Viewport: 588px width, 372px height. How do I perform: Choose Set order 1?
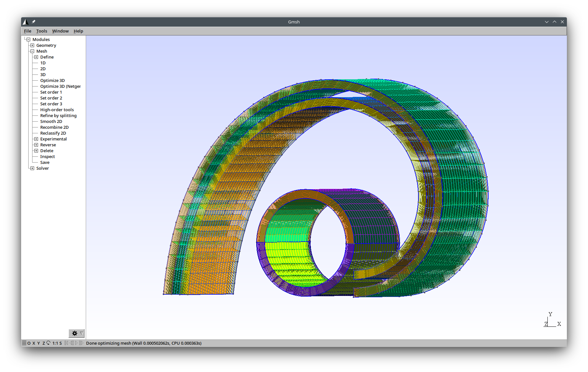pos(51,92)
